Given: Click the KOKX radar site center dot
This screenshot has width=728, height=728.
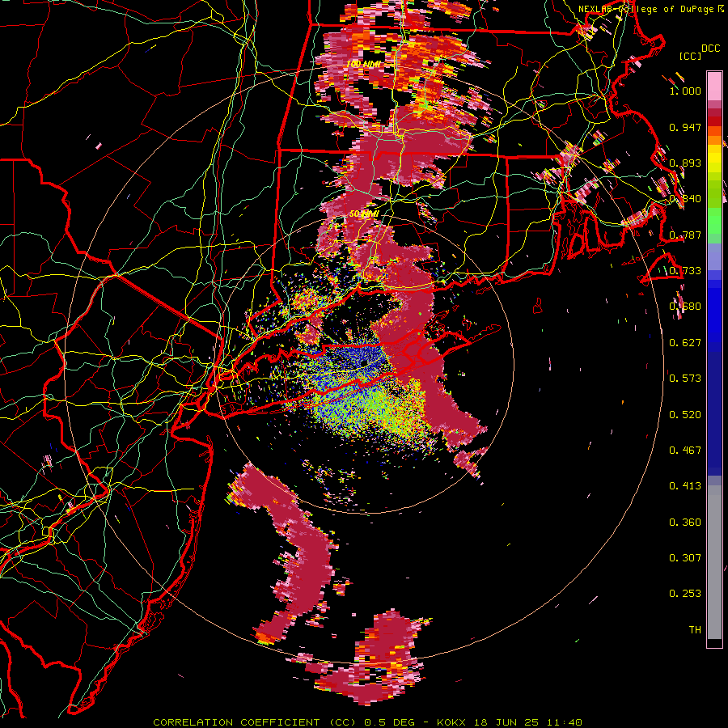Looking at the screenshot, I should [x=364, y=362].
